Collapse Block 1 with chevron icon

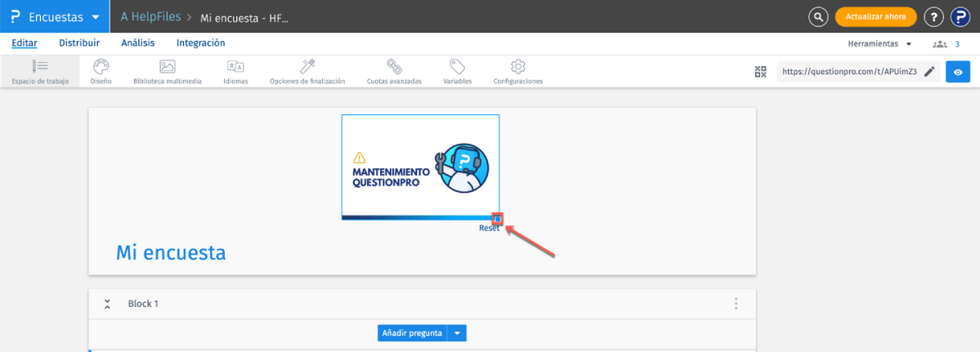107,304
